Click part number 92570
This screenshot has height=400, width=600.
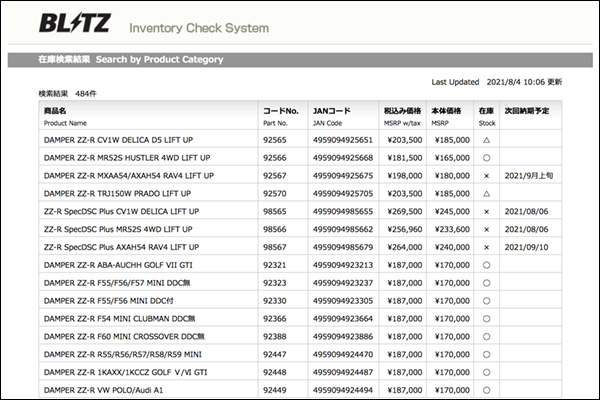275,194
